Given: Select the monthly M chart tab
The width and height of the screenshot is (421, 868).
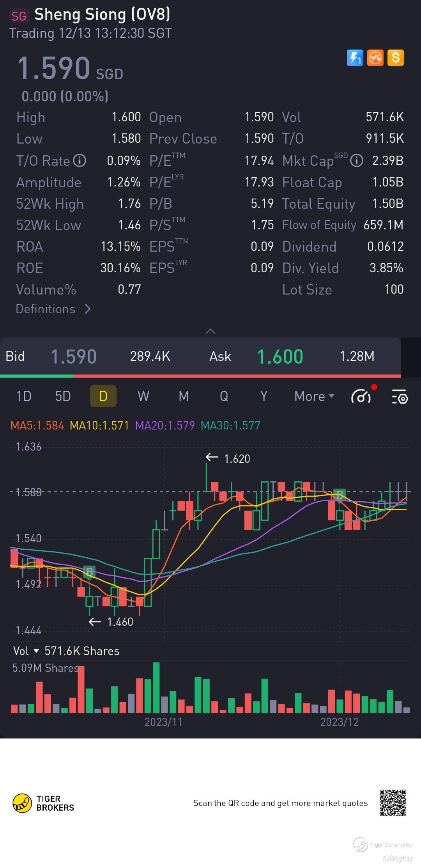Looking at the screenshot, I should (184, 396).
